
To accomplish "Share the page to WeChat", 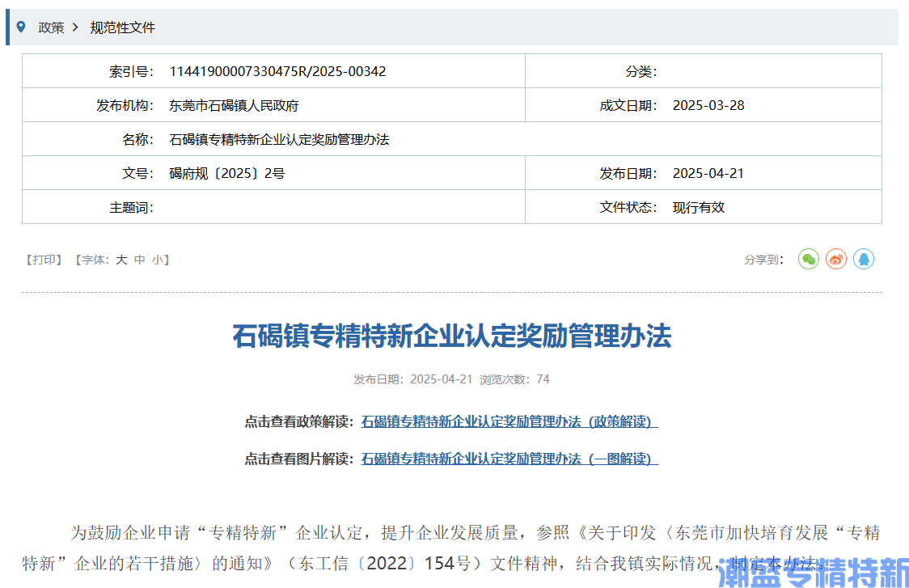I will tap(808, 259).
